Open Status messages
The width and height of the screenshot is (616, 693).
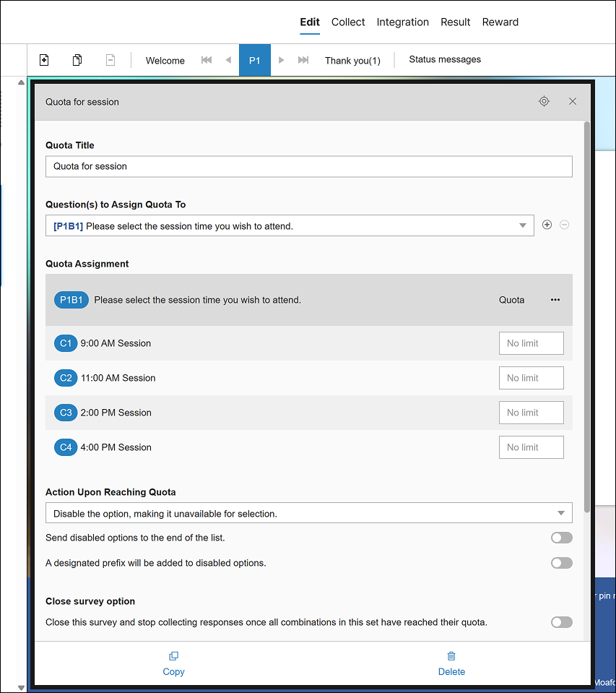point(445,59)
